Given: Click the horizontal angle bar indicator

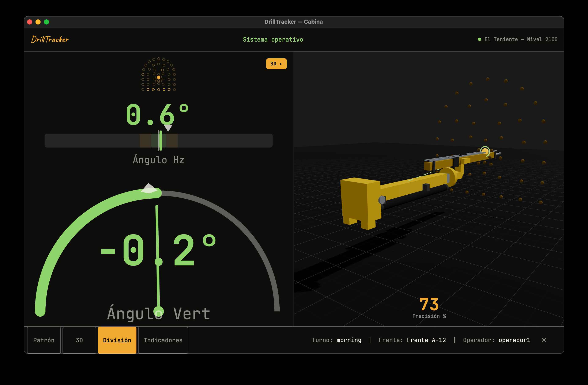Looking at the screenshot, I should pyautogui.click(x=158, y=141).
